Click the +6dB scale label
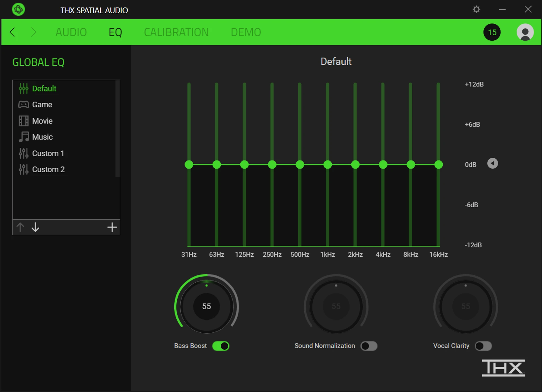This screenshot has height=392, width=542. point(472,125)
